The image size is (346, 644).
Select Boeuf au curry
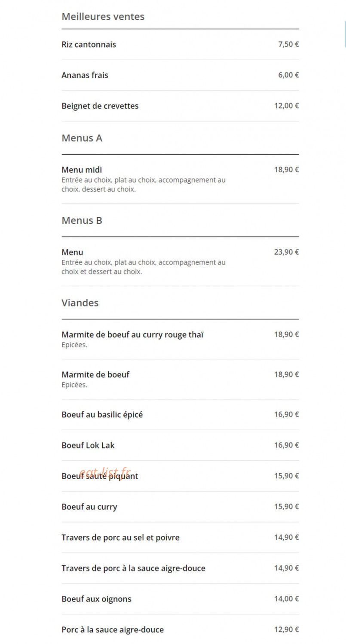(x=180, y=507)
